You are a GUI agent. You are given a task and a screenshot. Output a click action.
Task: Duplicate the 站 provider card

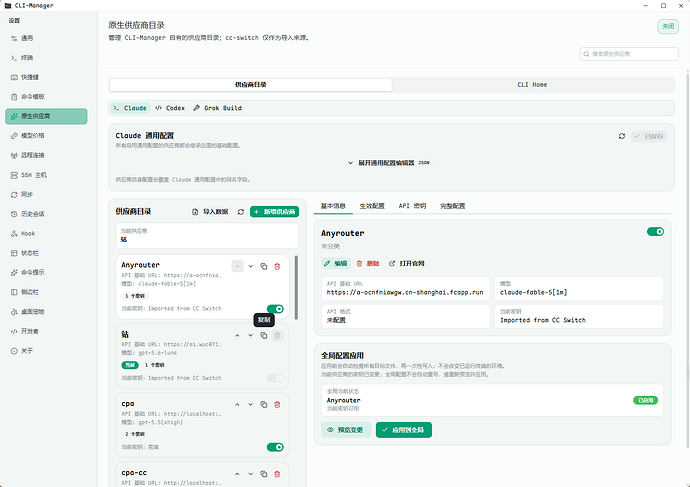click(x=264, y=336)
